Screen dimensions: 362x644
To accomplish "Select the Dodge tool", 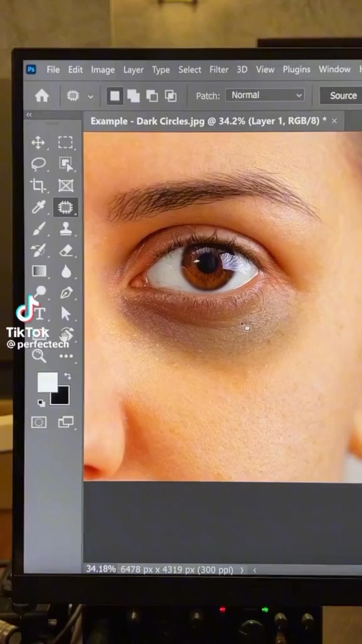I will 40,291.
